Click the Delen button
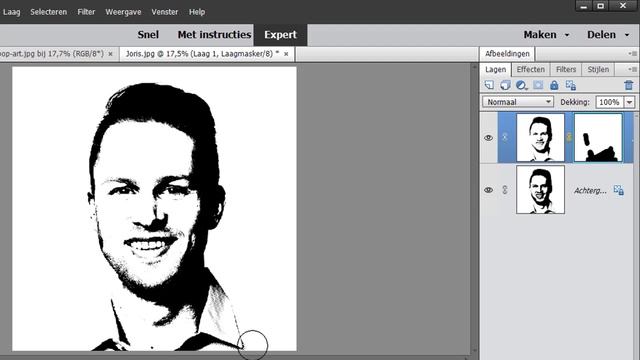Image resolution: width=640 pixels, height=360 pixels. [x=601, y=35]
